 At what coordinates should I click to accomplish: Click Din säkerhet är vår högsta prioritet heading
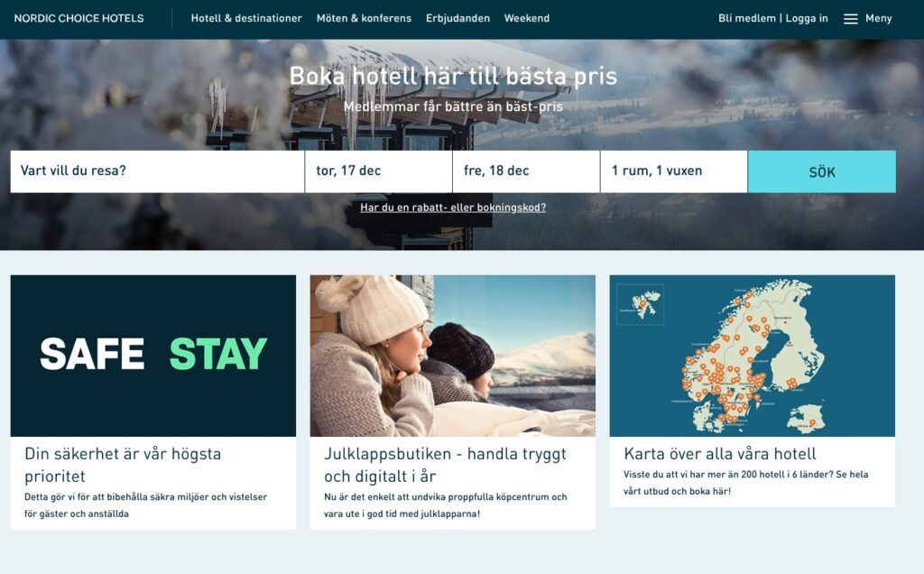123,465
